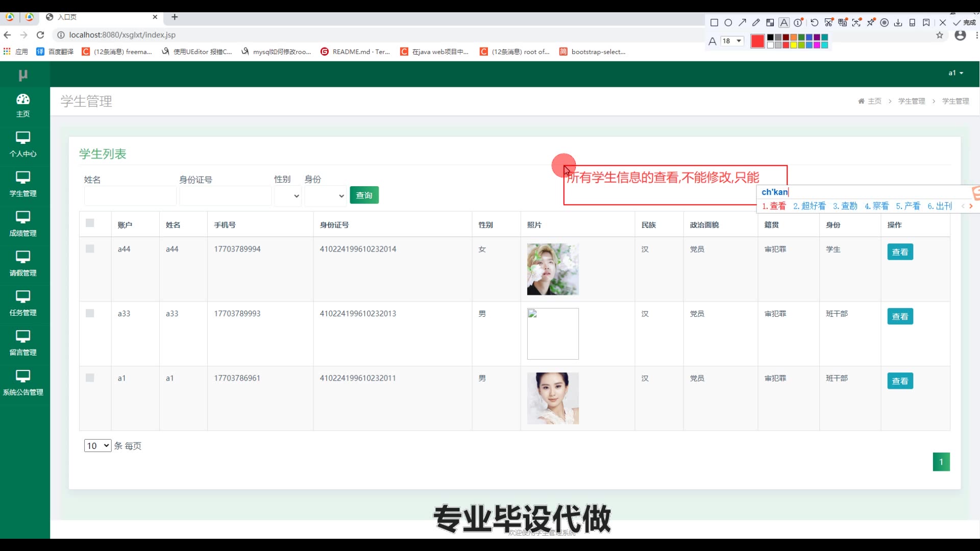Image resolution: width=980 pixels, height=551 pixels.
Task: Choose IME candidate 1 查看
Action: [x=774, y=206]
